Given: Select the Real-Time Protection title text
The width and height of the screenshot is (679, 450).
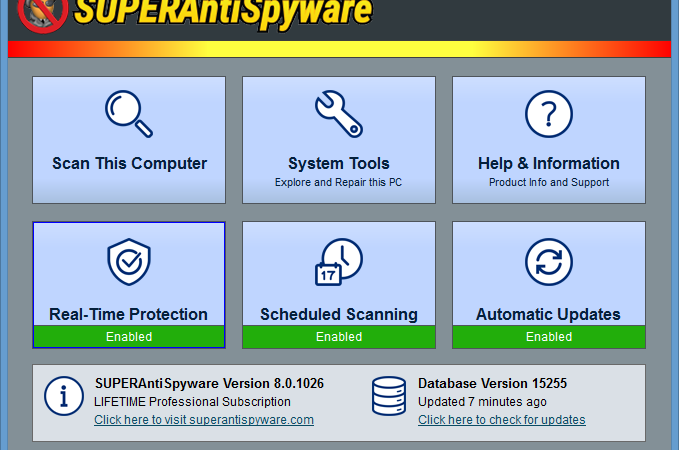Looking at the screenshot, I should tap(128, 314).
